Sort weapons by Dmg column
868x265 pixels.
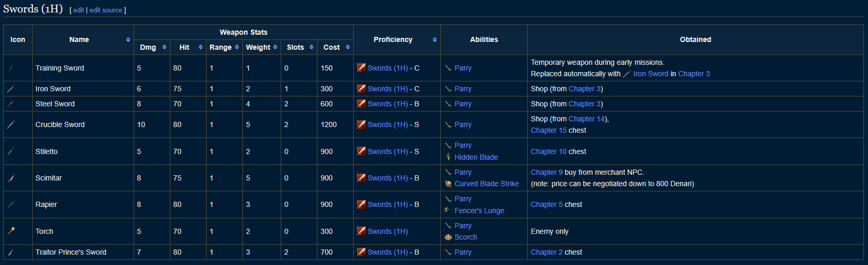pyautogui.click(x=164, y=47)
